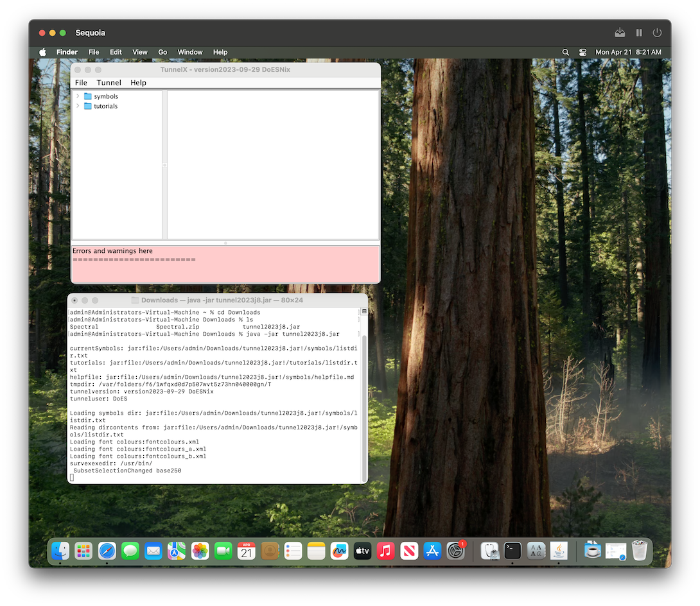Expand the tutorials folder tree node
Screen dimensions: 700x606
click(x=78, y=106)
